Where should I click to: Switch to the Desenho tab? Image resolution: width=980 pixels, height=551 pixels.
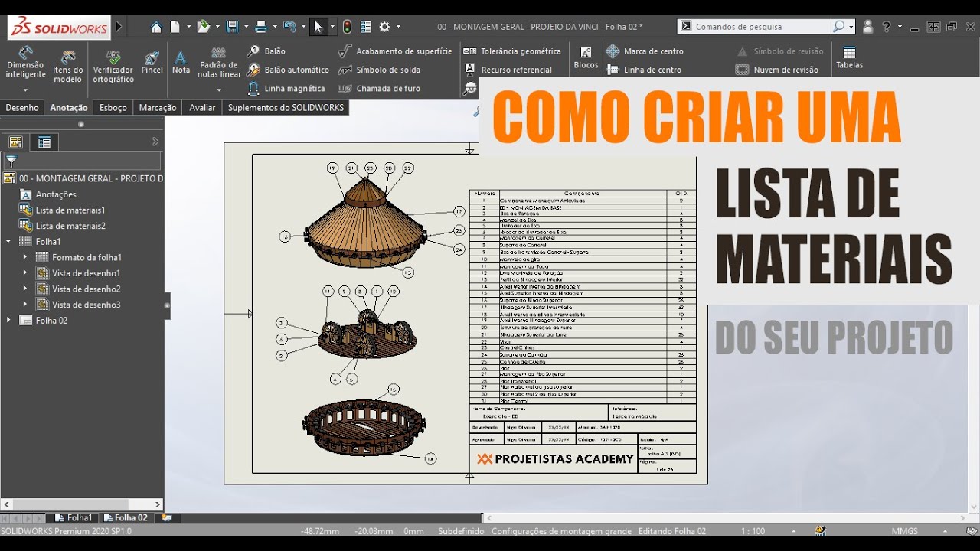pyautogui.click(x=22, y=108)
